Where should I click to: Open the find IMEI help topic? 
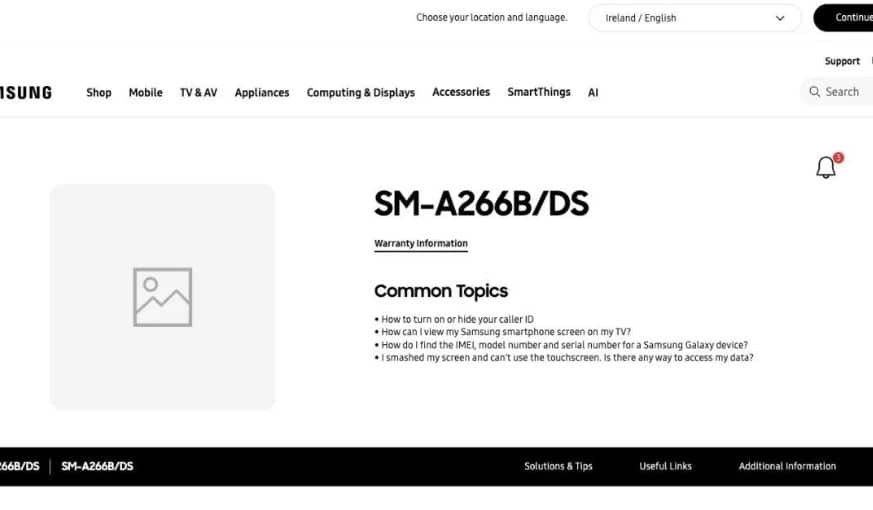point(564,345)
